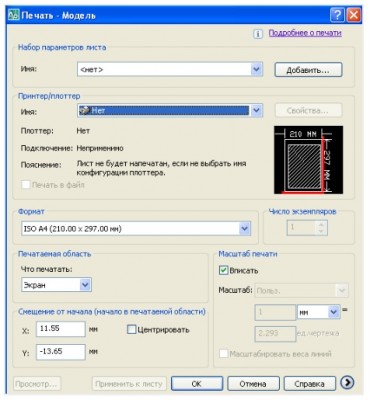
Task: Open the мм units dropdown
Action: pyautogui.click(x=334, y=312)
